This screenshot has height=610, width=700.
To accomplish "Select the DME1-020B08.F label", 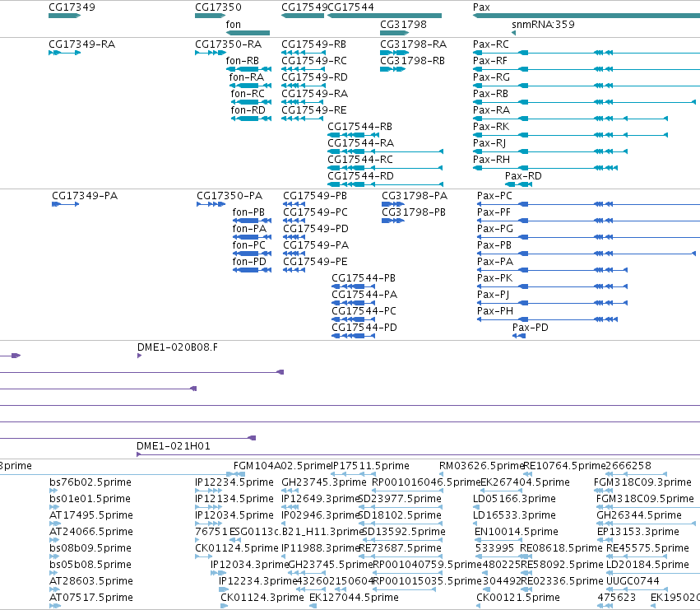I will (x=178, y=347).
